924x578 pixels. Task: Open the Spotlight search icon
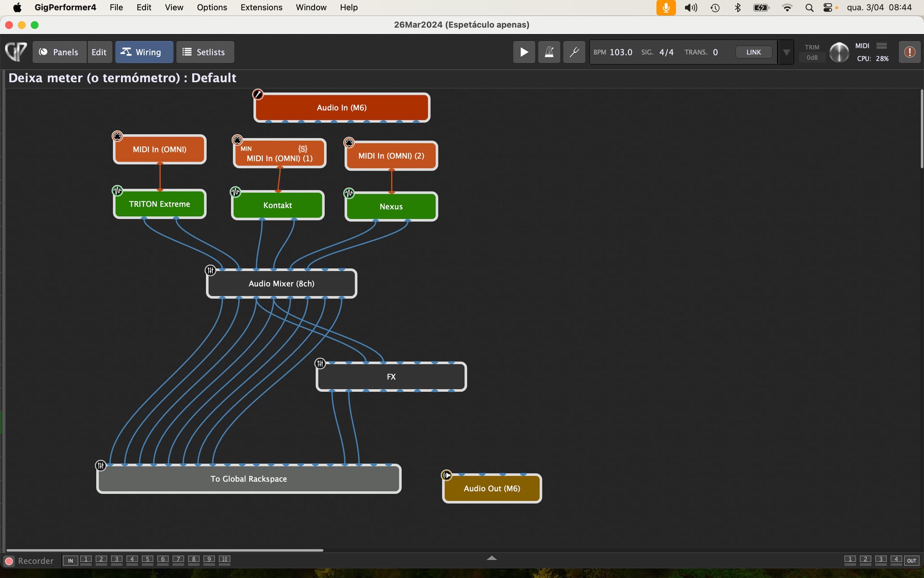[809, 8]
